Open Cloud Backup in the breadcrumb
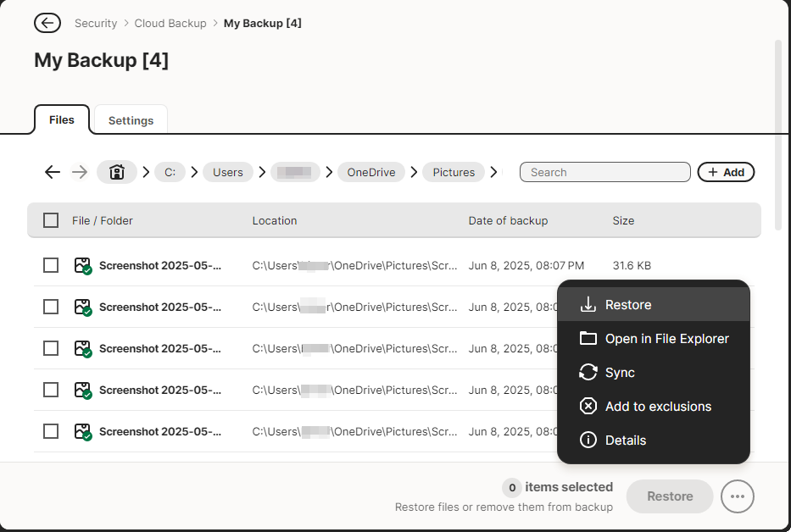 point(170,23)
